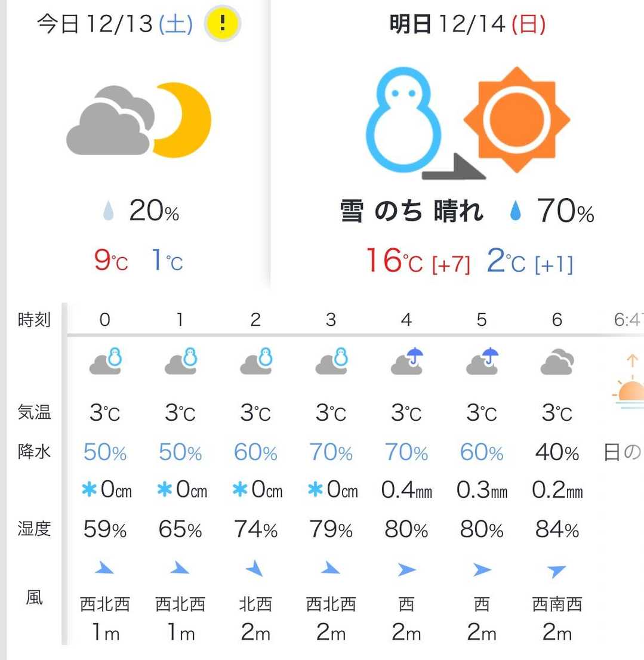
Task: Select the 今日 12/13 (土) tab
Action: point(115,24)
